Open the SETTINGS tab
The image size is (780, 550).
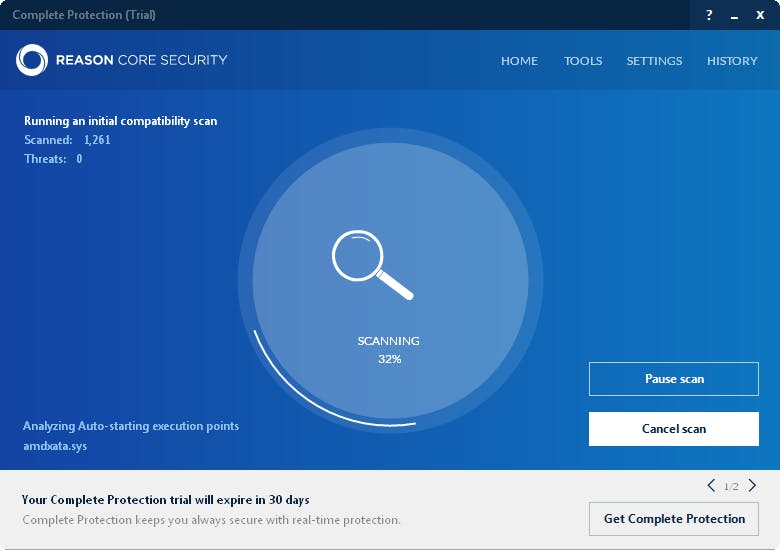click(654, 61)
